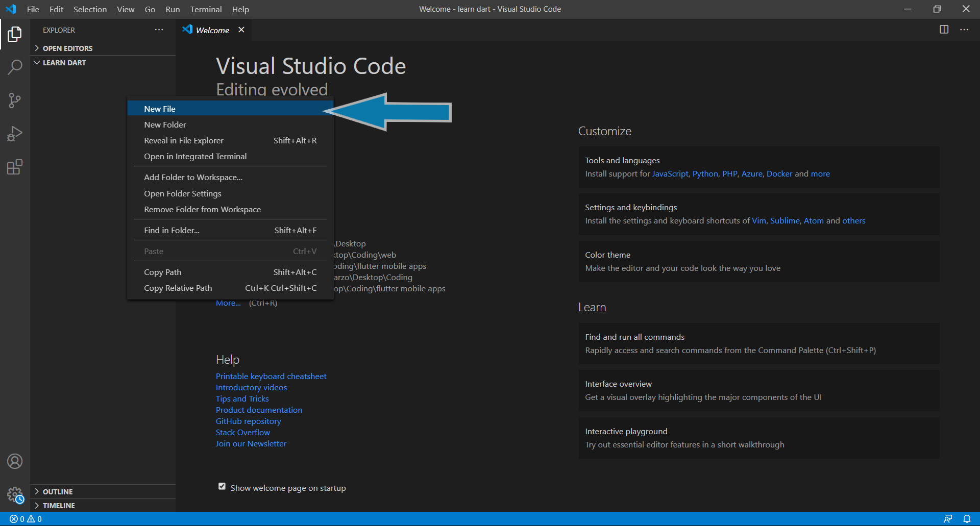Viewport: 980px width, 526px height.
Task: Open the Explorer view in activity bar
Action: click(15, 34)
